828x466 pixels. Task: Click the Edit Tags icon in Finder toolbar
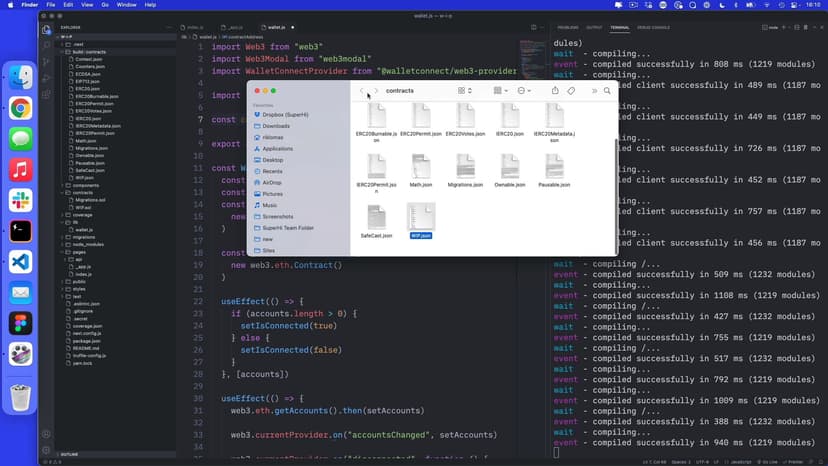tap(572, 91)
